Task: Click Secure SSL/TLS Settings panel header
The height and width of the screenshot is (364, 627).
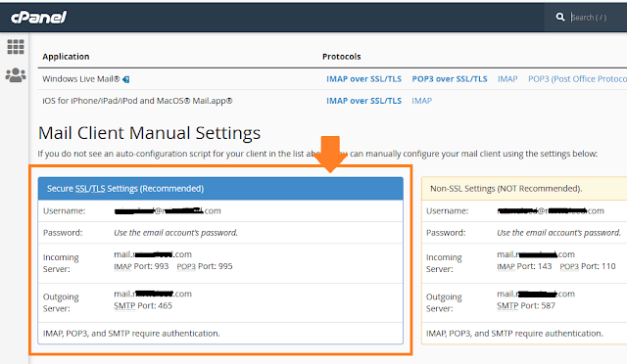Action: pyautogui.click(x=220, y=189)
